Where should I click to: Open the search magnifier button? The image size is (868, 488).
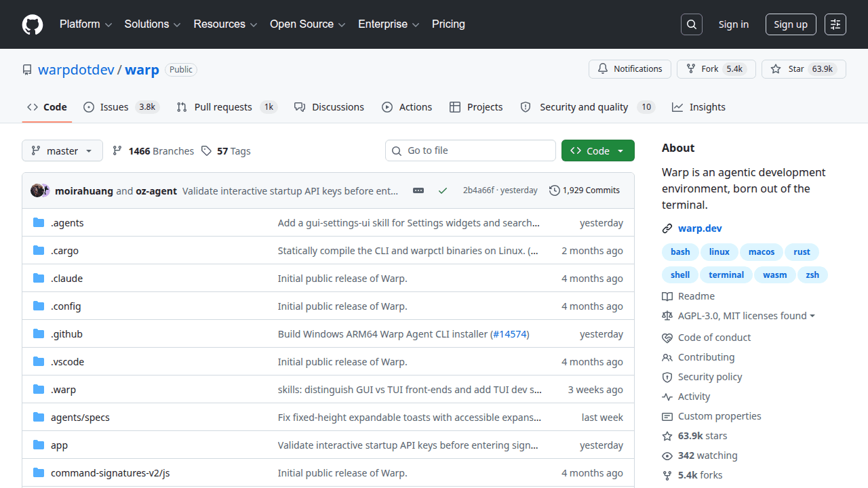tap(692, 24)
